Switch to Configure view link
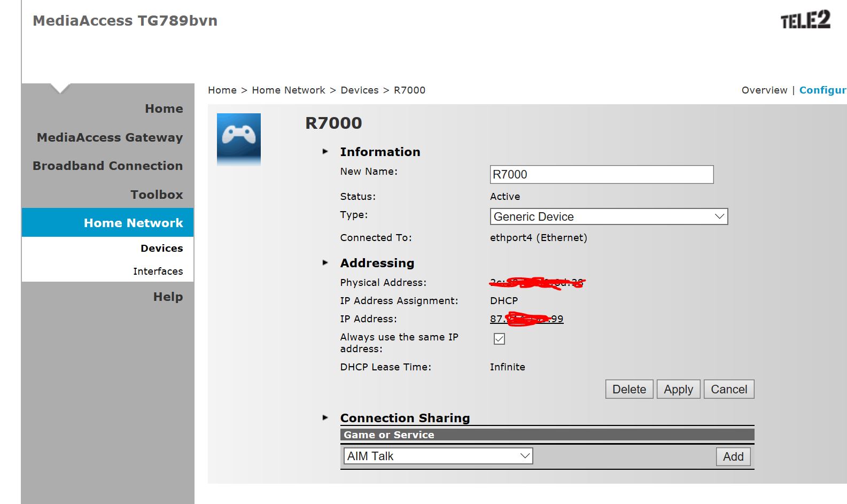Viewport: 847px width, 504px height. pyautogui.click(x=823, y=90)
